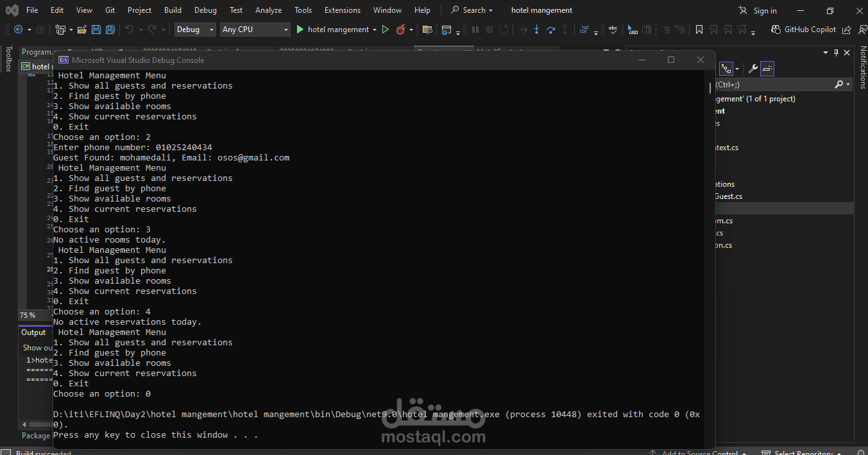This screenshot has height=455, width=868.
Task: Save the current file with the Save icon
Action: (x=96, y=30)
